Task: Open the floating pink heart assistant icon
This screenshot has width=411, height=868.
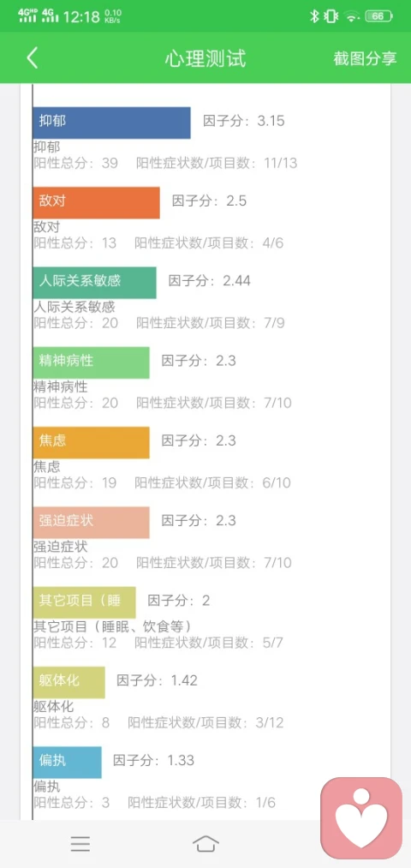Action: pyautogui.click(x=361, y=818)
